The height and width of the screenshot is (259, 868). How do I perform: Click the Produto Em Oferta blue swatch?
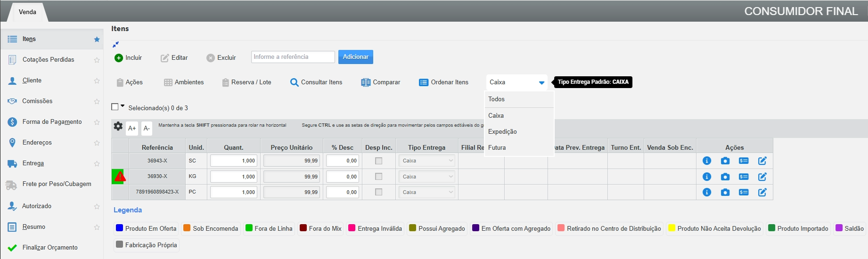coord(119,228)
